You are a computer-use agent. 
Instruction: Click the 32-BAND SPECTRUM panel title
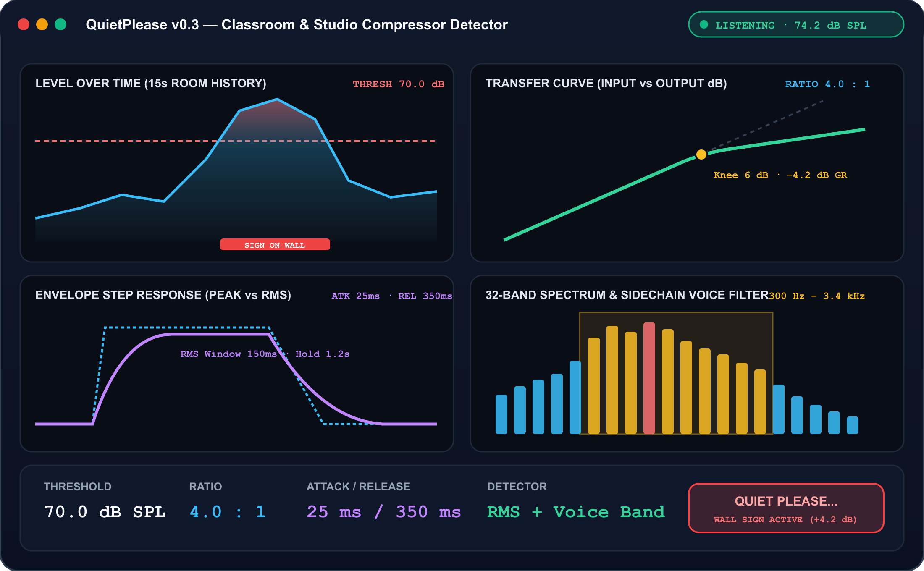click(x=627, y=295)
